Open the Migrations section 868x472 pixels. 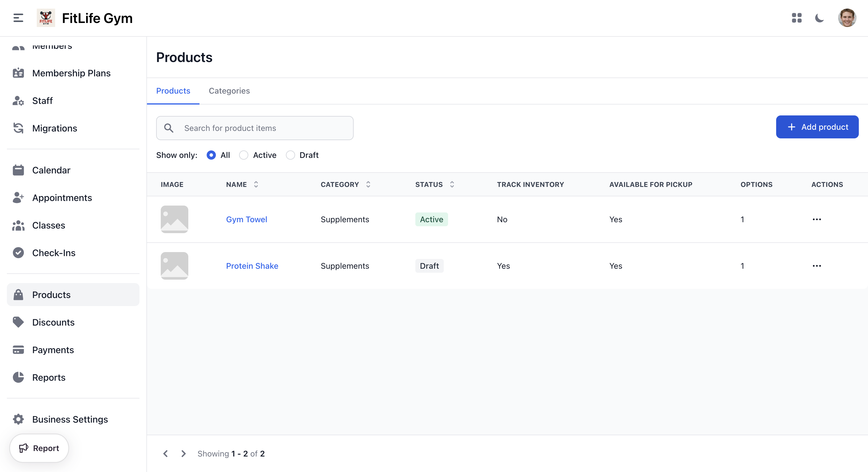(55, 128)
